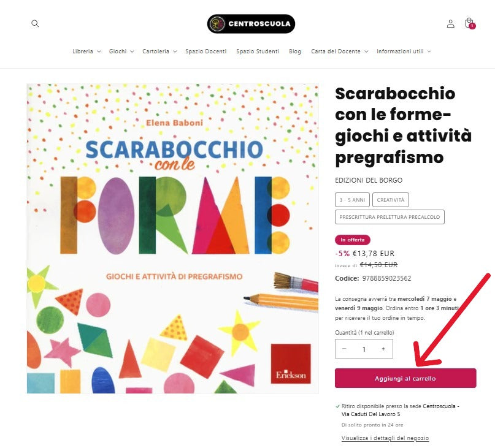Select the 3 - 5 ANNI tag

(x=352, y=200)
